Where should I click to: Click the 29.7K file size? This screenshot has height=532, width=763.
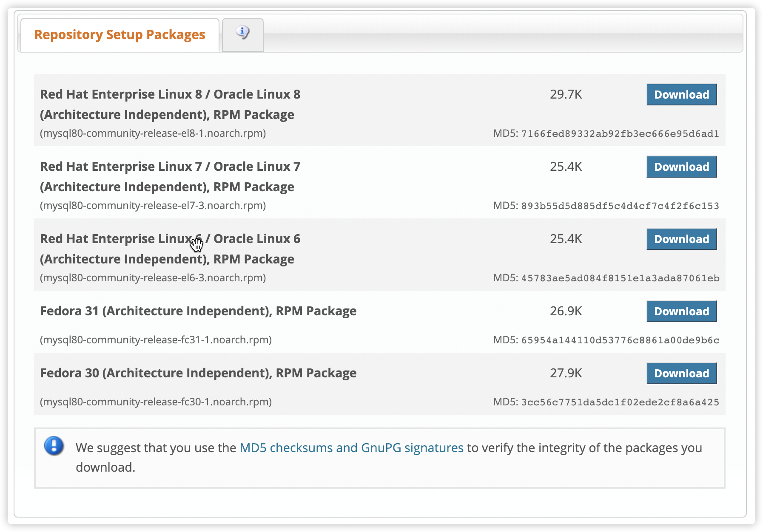click(566, 94)
